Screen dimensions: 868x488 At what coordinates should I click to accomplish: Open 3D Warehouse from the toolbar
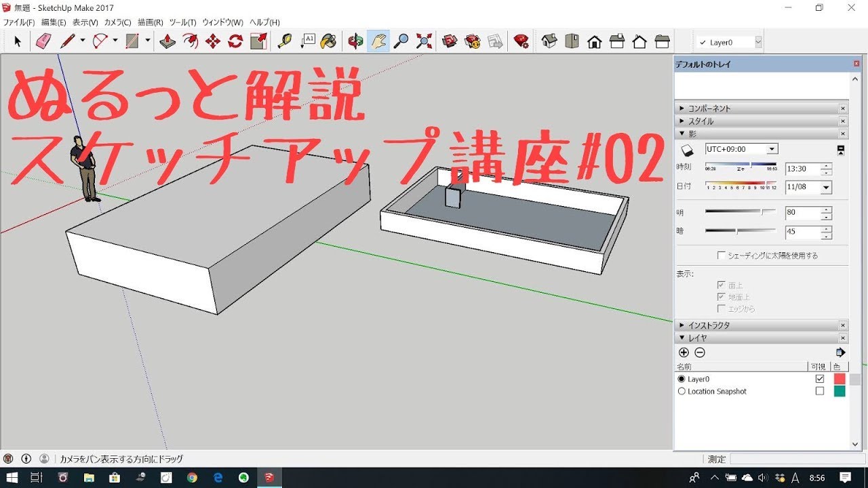point(450,41)
